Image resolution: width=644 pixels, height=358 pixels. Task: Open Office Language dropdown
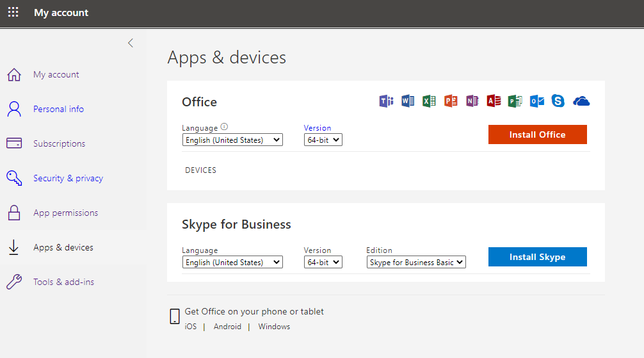pos(232,140)
